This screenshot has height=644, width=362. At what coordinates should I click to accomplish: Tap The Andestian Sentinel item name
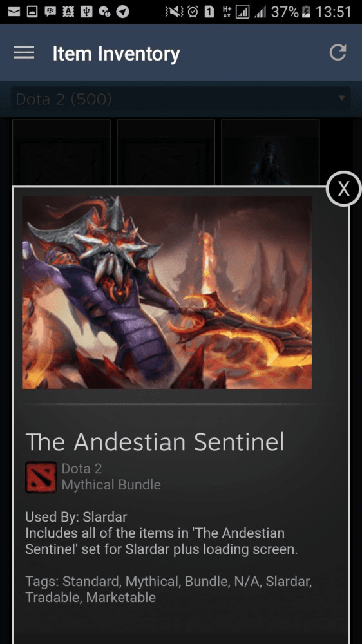[155, 442]
